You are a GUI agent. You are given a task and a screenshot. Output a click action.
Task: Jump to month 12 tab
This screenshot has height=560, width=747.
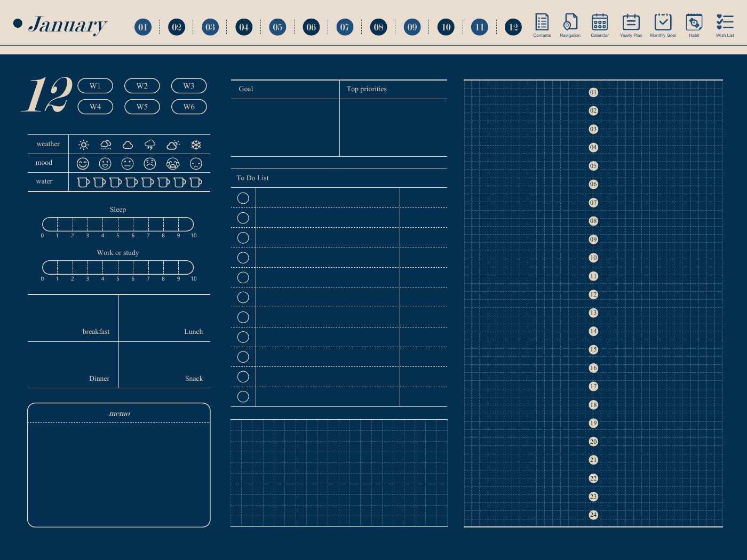(x=513, y=27)
